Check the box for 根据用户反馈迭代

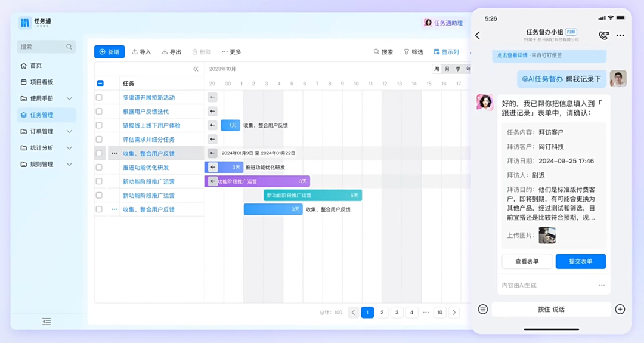pos(99,112)
